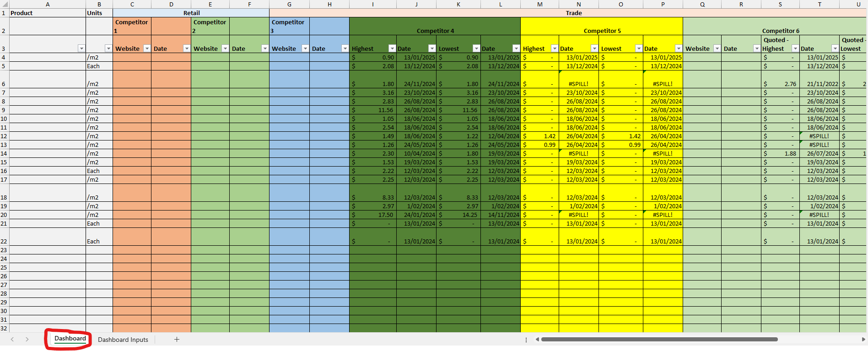Image resolution: width=868 pixels, height=351 pixels.
Task: Click the Competitor 6 header cell
Action: pos(776,26)
